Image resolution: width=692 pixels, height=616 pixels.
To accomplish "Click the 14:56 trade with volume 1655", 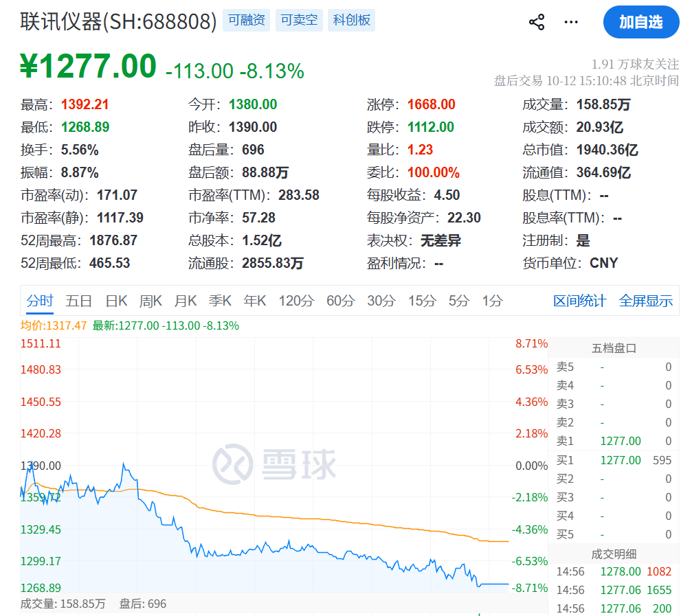I will [614, 591].
